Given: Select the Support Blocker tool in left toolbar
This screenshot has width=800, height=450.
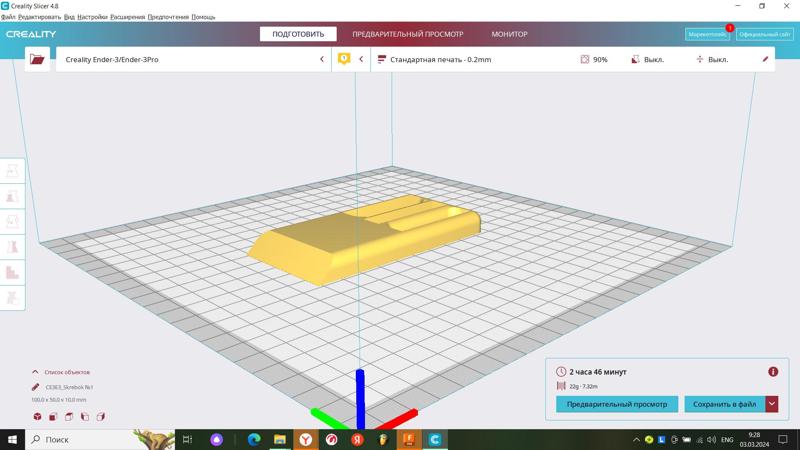Looking at the screenshot, I should tap(12, 297).
